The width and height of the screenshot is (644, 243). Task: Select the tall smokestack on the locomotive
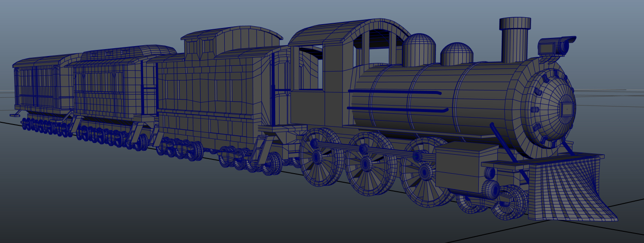coord(515,40)
